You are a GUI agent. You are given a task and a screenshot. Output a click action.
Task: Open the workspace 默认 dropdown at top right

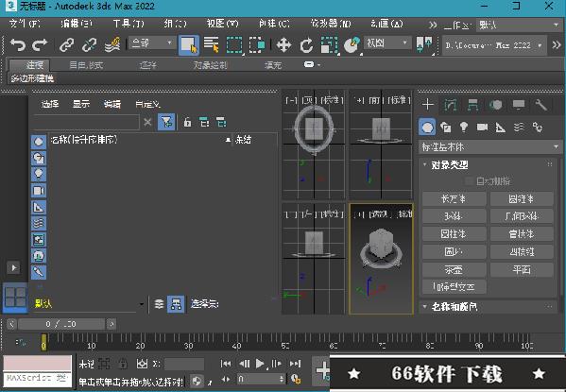(x=519, y=25)
